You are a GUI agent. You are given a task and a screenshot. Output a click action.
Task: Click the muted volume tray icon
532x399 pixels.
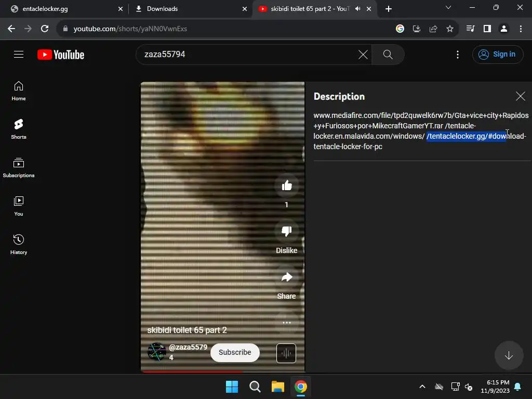[x=469, y=387]
